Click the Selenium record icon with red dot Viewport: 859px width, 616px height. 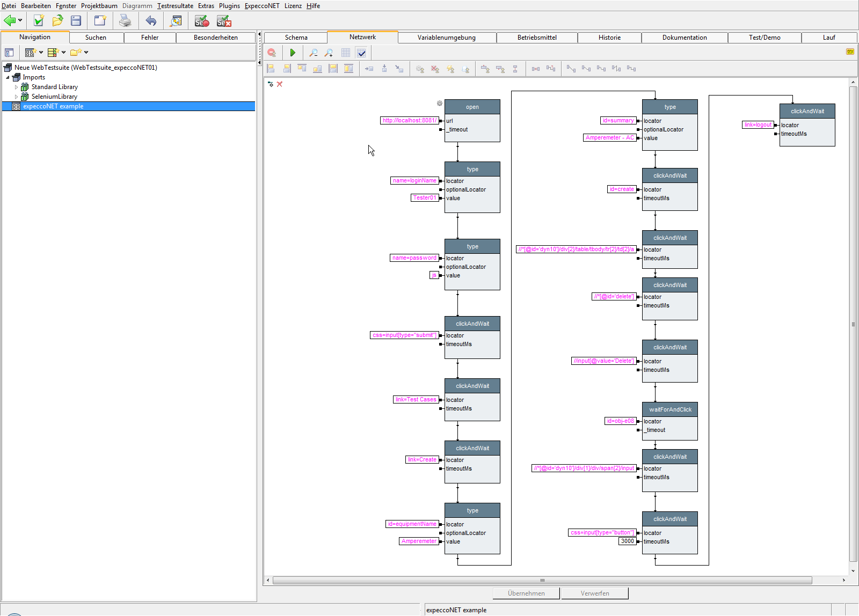[x=201, y=21]
